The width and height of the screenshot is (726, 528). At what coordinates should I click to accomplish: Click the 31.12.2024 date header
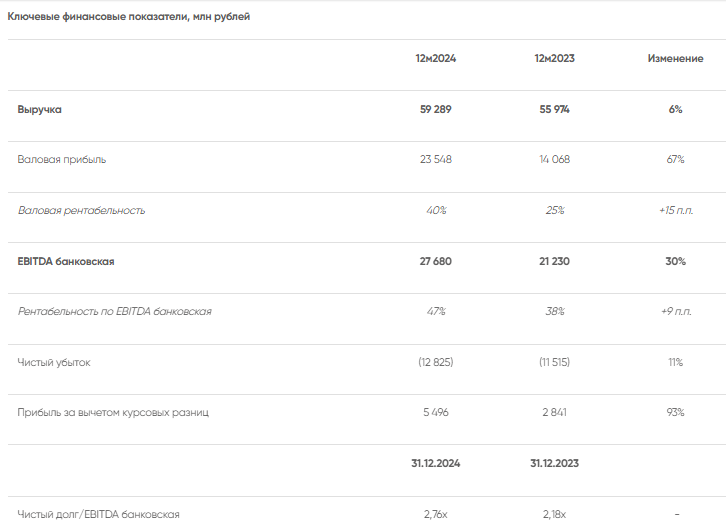pos(435,463)
